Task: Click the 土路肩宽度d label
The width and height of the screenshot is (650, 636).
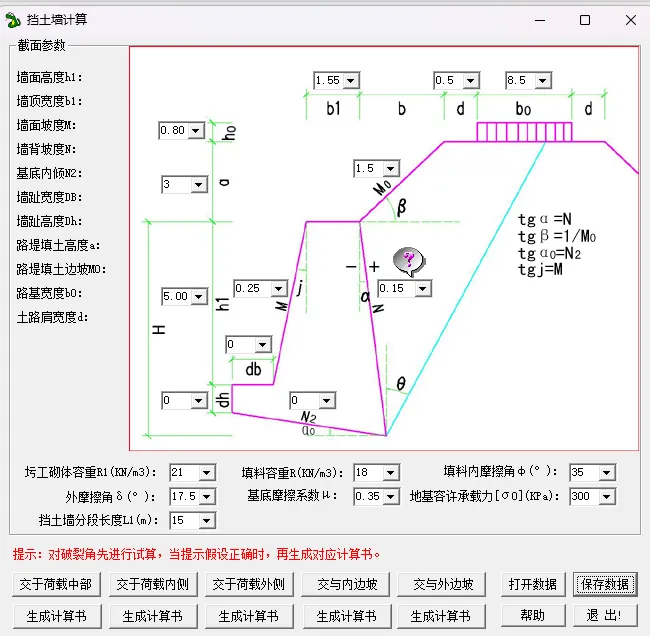Action: [52, 318]
